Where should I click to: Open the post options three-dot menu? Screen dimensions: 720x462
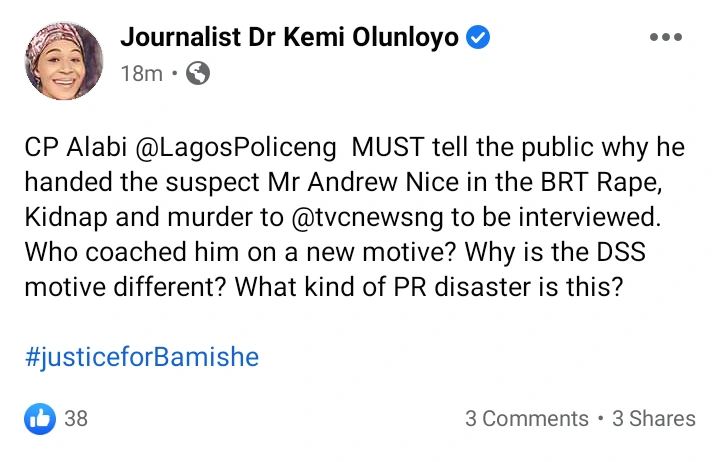point(665,38)
